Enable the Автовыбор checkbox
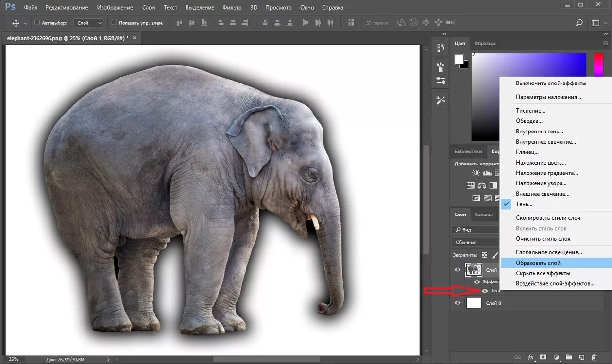612x364 pixels. [37, 23]
